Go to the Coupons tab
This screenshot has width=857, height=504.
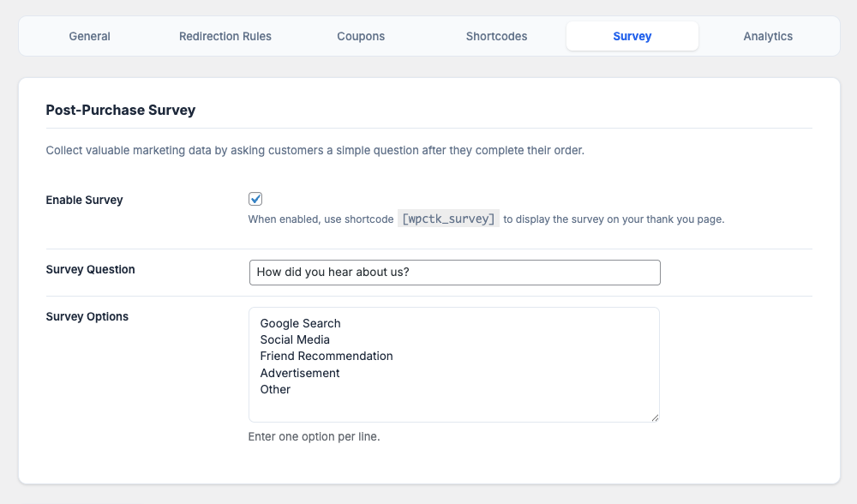pos(361,36)
